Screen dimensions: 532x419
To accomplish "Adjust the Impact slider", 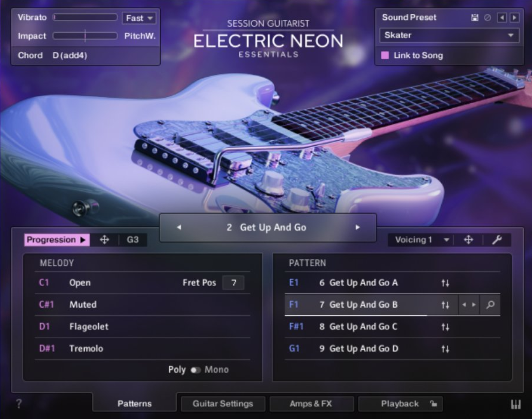I will pyautogui.click(x=85, y=36).
